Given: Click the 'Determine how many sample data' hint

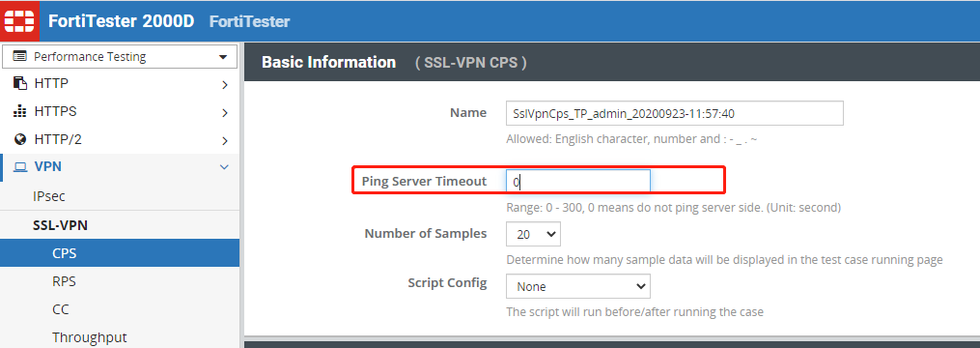Looking at the screenshot, I should (x=724, y=259).
